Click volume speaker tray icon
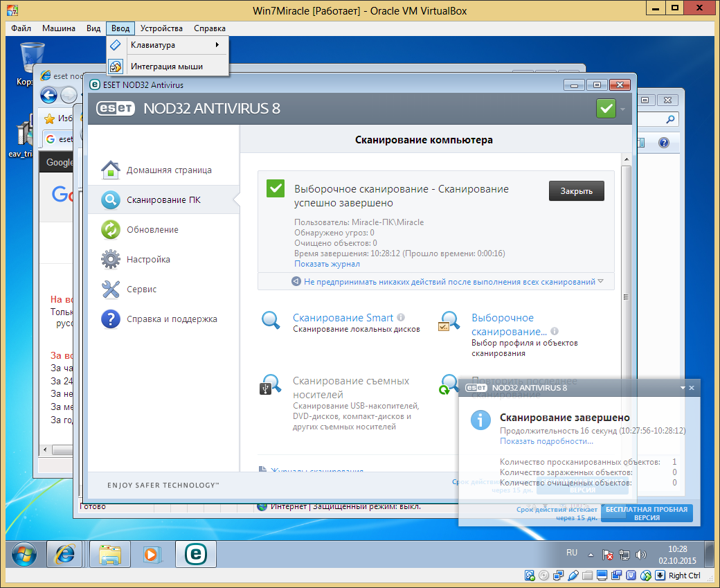This screenshot has height=588, width=720. [640, 555]
